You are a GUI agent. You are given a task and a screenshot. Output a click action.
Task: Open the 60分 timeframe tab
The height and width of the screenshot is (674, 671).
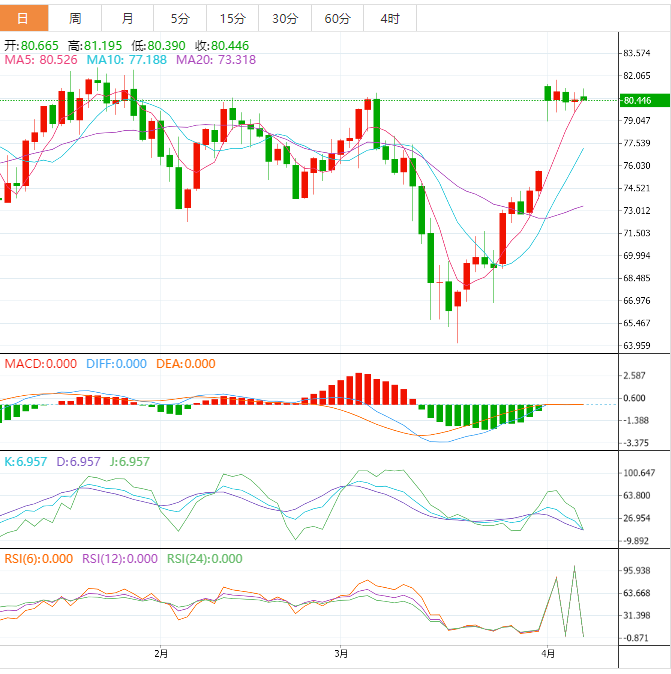[x=337, y=19]
